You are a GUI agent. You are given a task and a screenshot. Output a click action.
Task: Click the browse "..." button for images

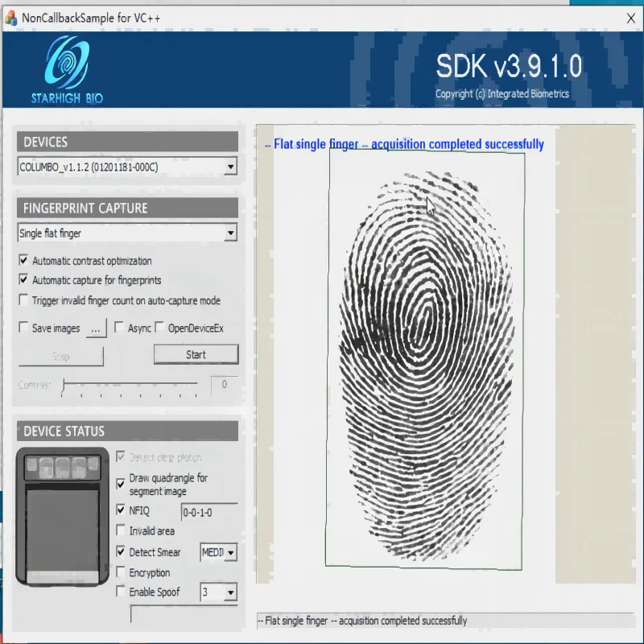(x=95, y=328)
